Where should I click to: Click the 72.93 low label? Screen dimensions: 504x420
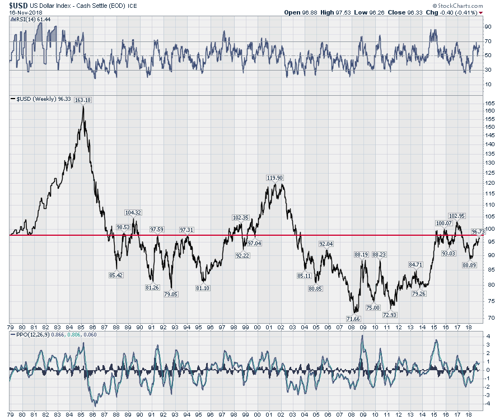point(390,315)
